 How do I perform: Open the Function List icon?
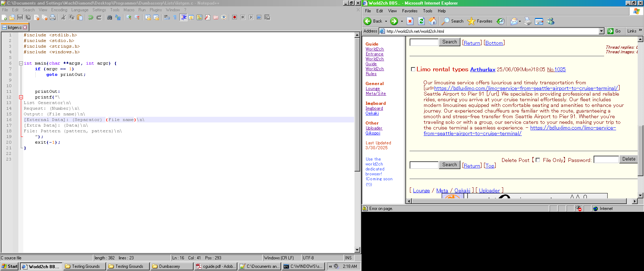tap(208, 17)
